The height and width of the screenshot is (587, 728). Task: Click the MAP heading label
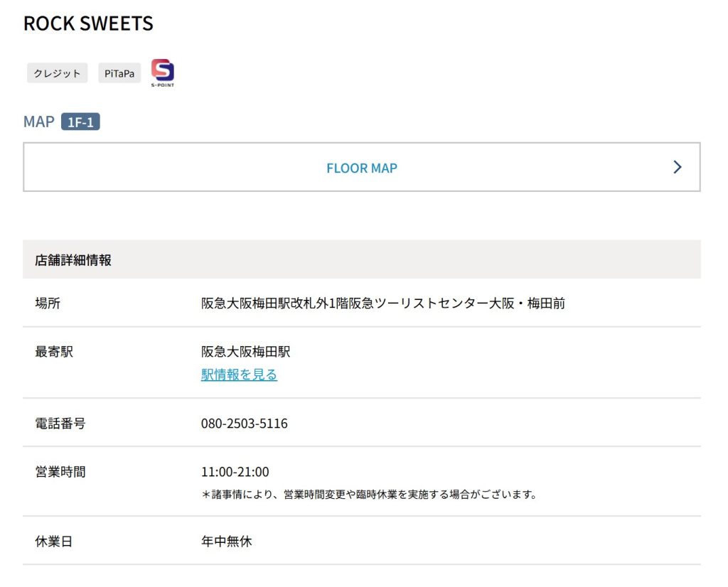pyautogui.click(x=39, y=122)
